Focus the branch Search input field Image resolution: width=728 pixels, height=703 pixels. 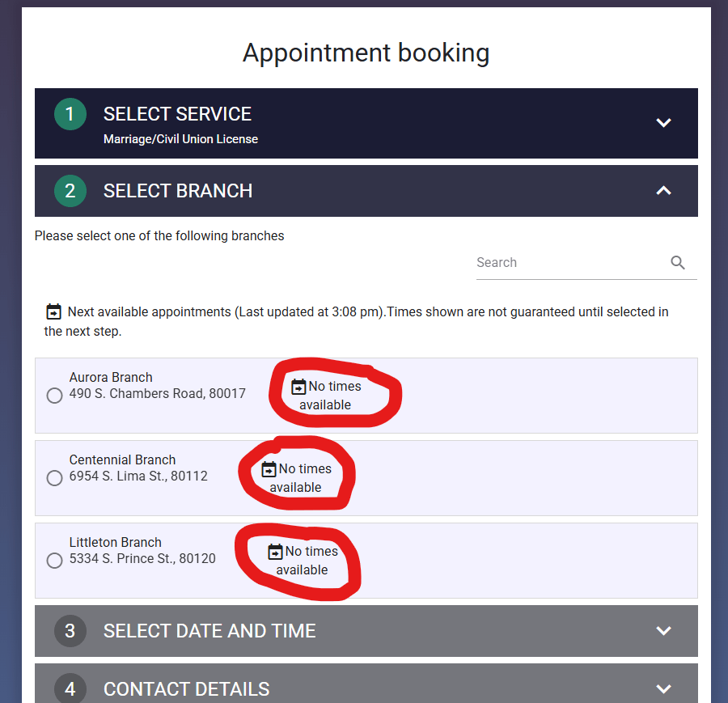click(566, 263)
